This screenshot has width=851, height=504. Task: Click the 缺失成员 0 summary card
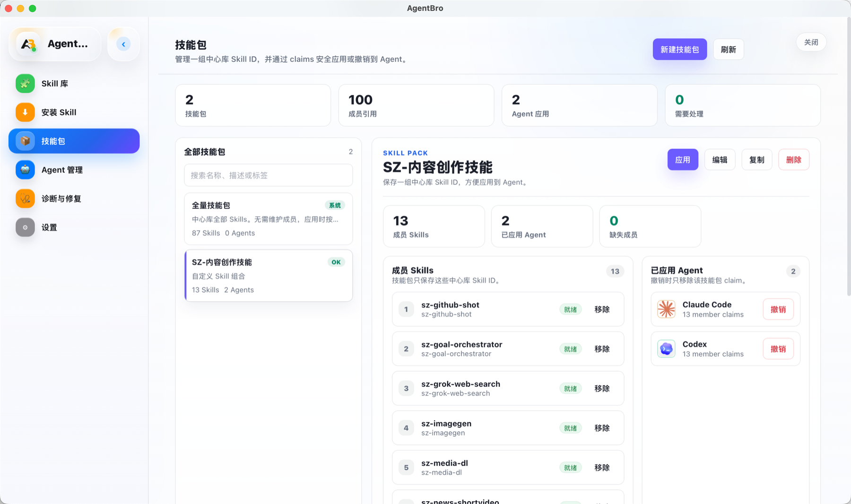coord(650,226)
